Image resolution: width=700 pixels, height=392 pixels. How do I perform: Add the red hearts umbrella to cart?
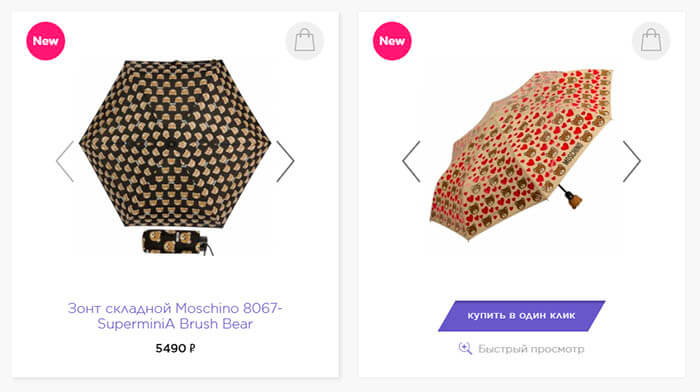pyautogui.click(x=651, y=41)
